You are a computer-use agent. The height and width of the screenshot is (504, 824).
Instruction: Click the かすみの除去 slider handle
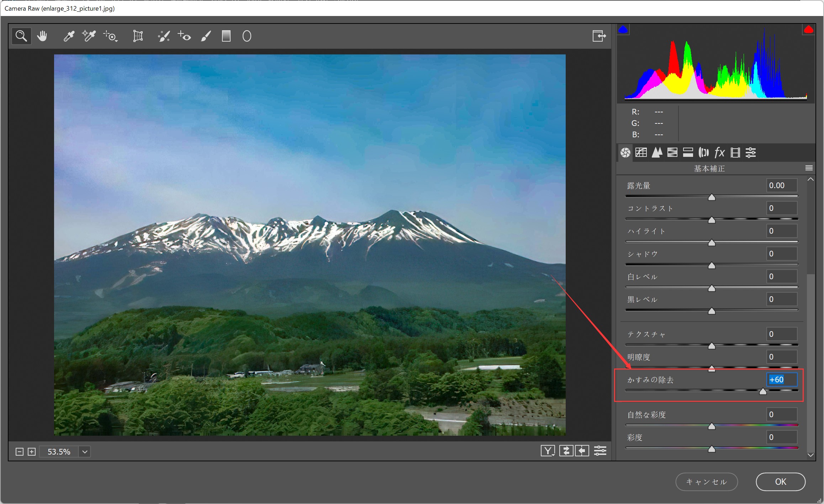tap(763, 391)
